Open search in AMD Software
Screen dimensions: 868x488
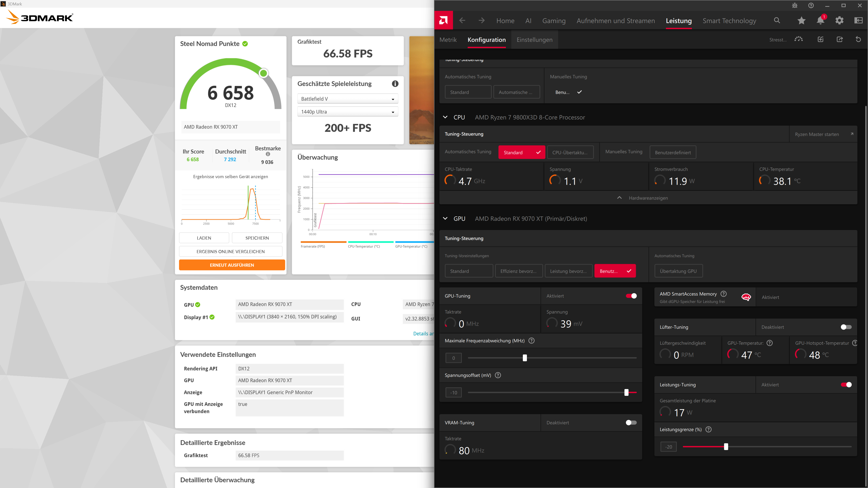pos(777,21)
